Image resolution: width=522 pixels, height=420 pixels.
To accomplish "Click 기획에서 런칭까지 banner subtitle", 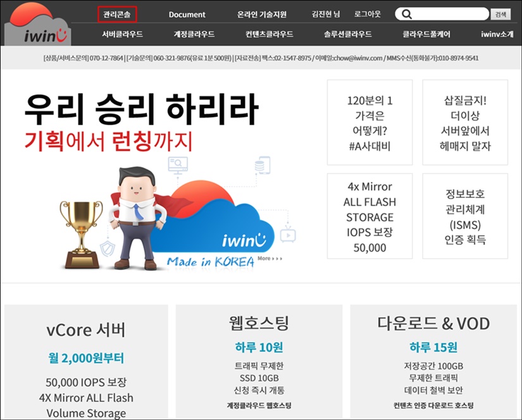I will tap(109, 141).
